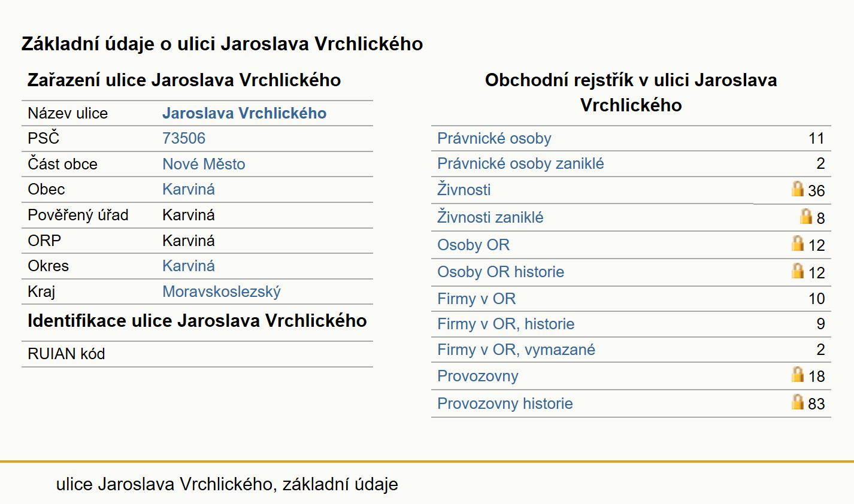Open the Osoby OR historie link
The height and width of the screenshot is (504, 854).
tap(501, 272)
